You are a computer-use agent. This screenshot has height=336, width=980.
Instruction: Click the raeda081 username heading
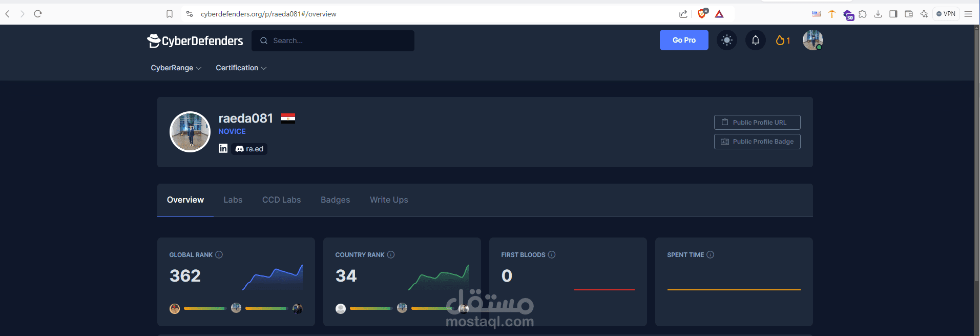click(245, 118)
